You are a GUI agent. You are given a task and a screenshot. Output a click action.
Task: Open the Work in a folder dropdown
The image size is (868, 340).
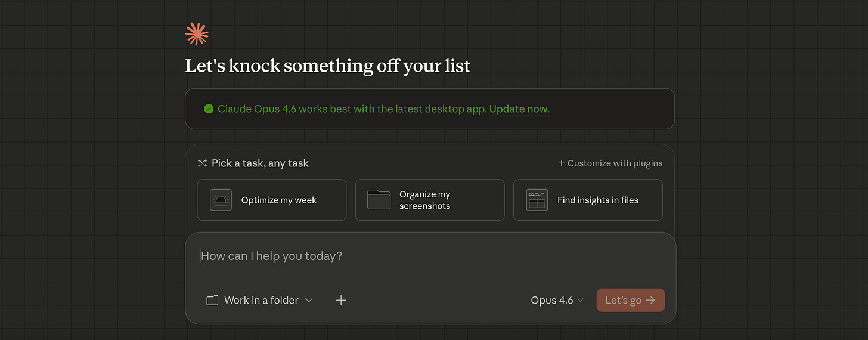pyautogui.click(x=260, y=300)
